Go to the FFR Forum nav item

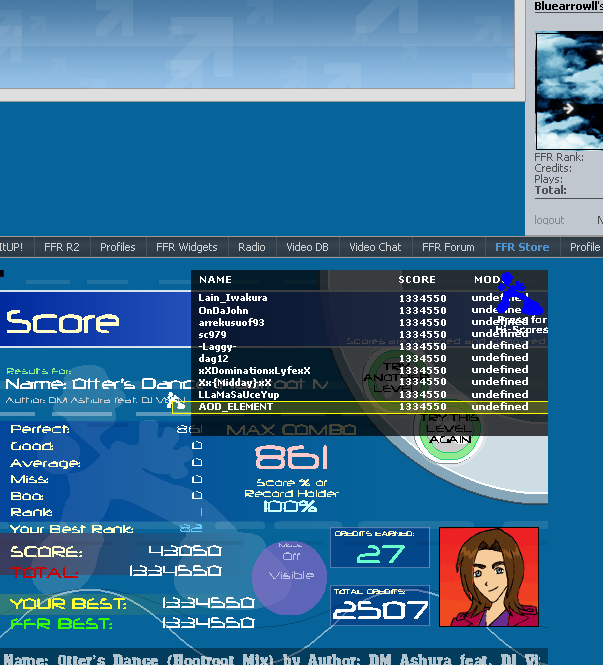point(448,247)
